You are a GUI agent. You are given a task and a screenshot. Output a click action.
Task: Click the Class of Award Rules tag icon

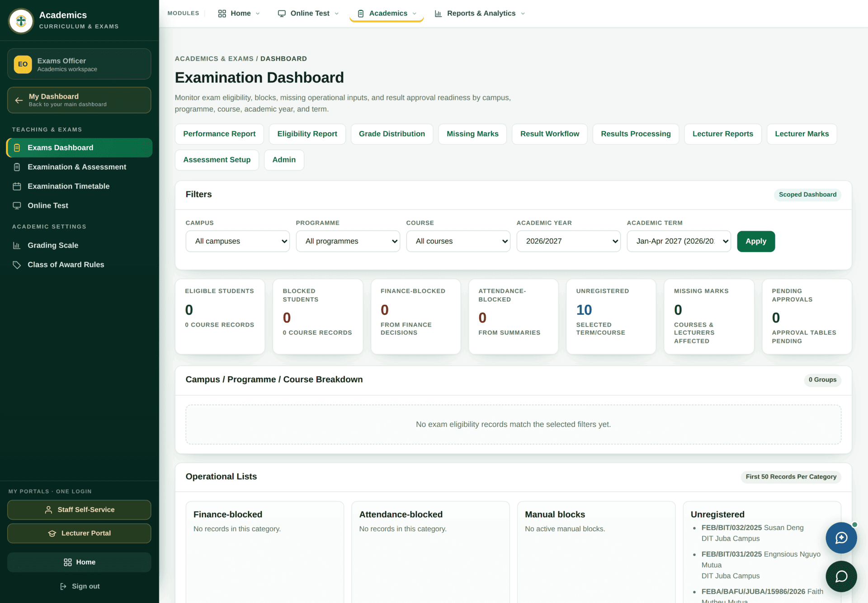tap(17, 265)
